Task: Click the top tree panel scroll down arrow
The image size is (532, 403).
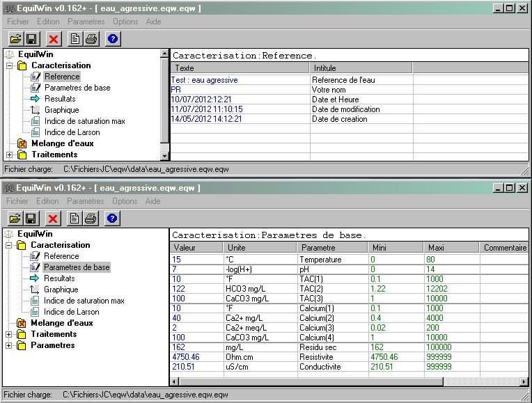Action: [164, 156]
